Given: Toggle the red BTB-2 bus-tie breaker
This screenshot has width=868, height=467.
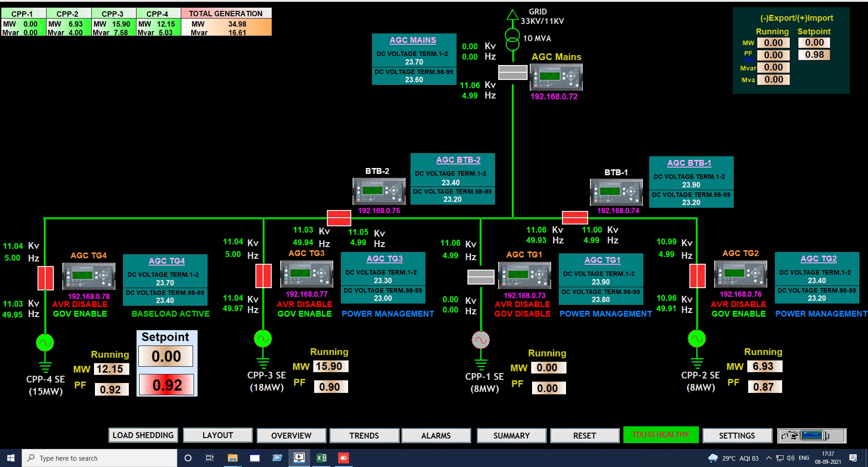Looking at the screenshot, I should pyautogui.click(x=339, y=218).
